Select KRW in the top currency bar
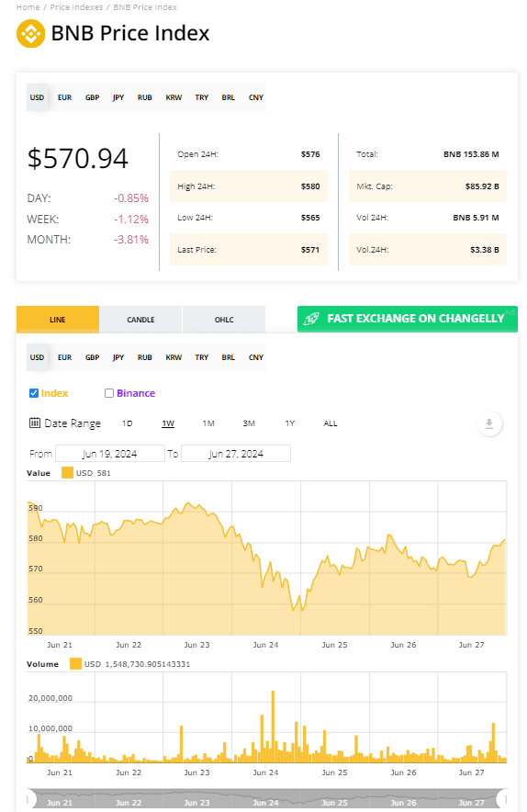The height and width of the screenshot is (812, 527). [x=174, y=97]
